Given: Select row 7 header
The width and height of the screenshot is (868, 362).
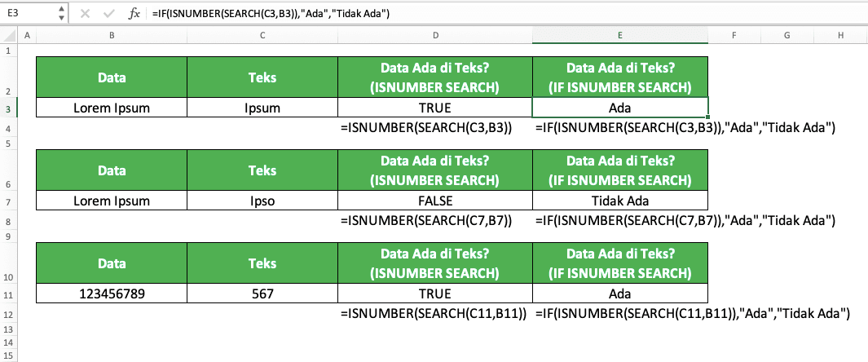Looking at the screenshot, I should 8,201.
